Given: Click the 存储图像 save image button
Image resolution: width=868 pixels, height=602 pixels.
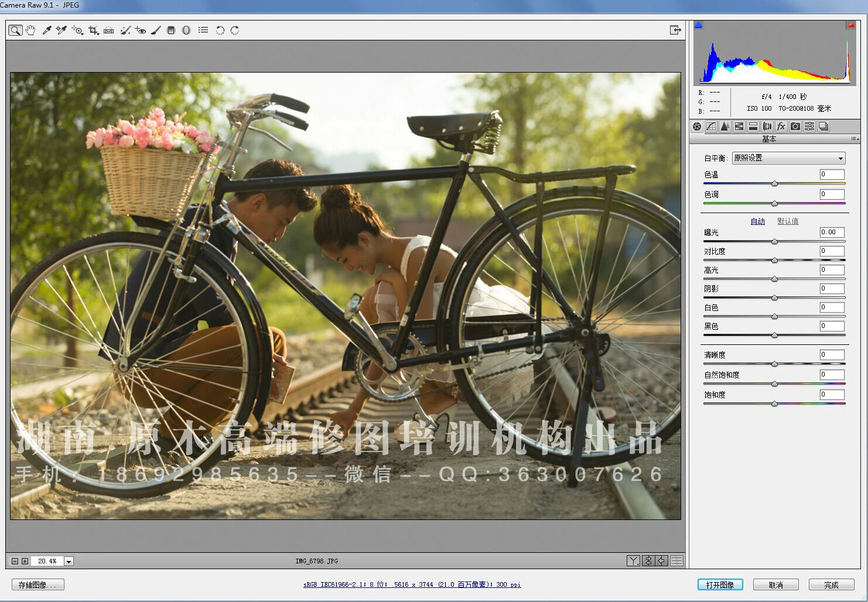Looking at the screenshot, I should click(x=38, y=585).
